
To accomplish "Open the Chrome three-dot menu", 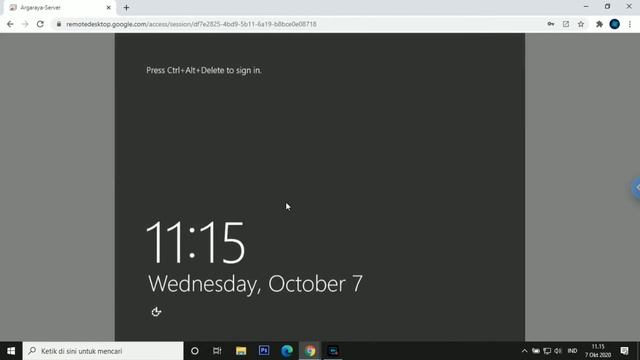I will coord(630,24).
